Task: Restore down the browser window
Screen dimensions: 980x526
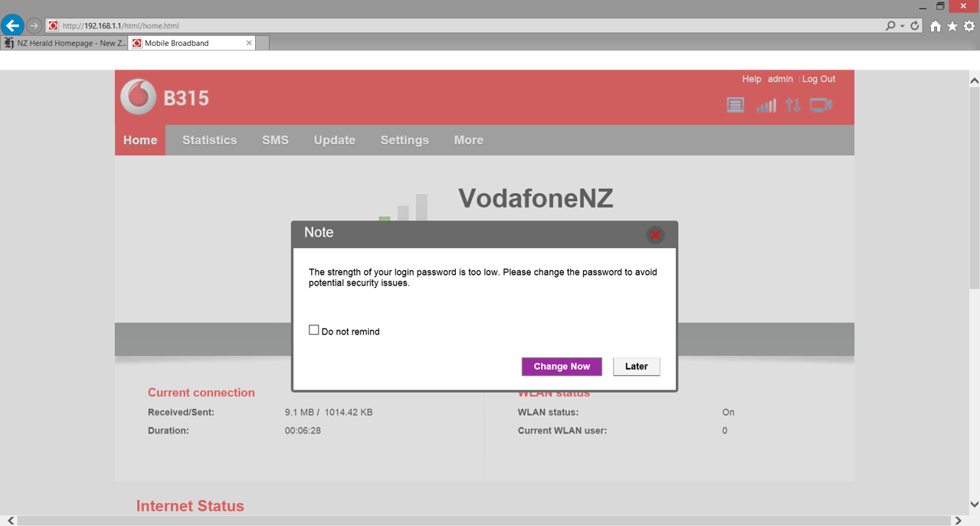Action: [x=941, y=6]
